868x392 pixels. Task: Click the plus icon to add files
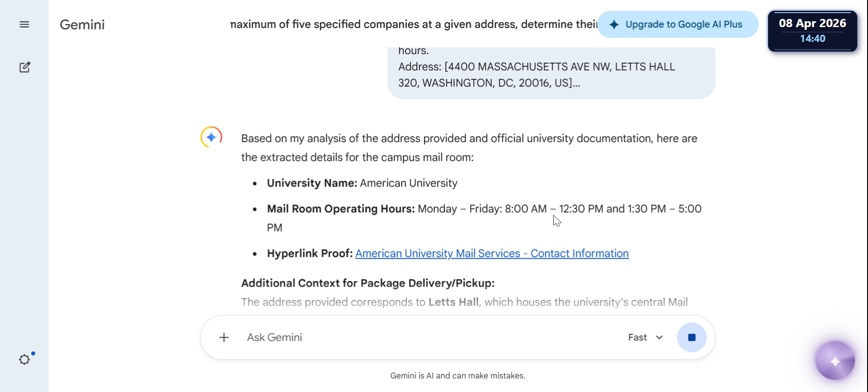point(224,337)
